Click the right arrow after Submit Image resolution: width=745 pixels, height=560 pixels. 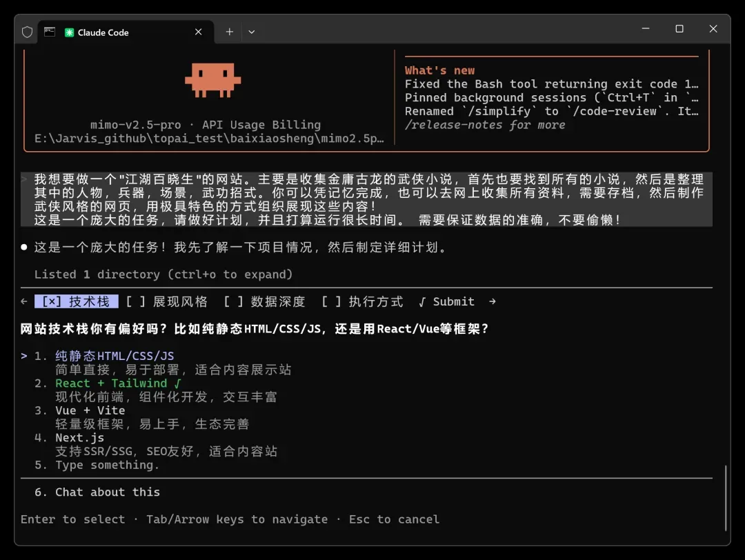pos(493,301)
